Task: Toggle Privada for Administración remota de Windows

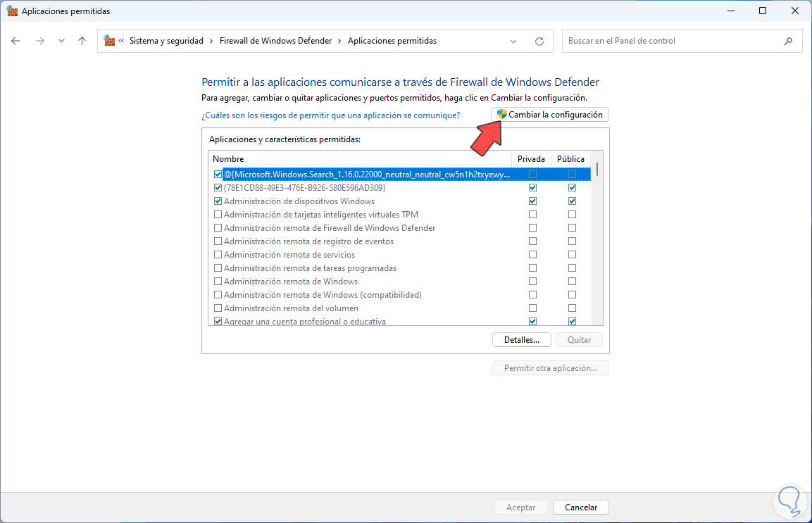Action: (x=532, y=281)
